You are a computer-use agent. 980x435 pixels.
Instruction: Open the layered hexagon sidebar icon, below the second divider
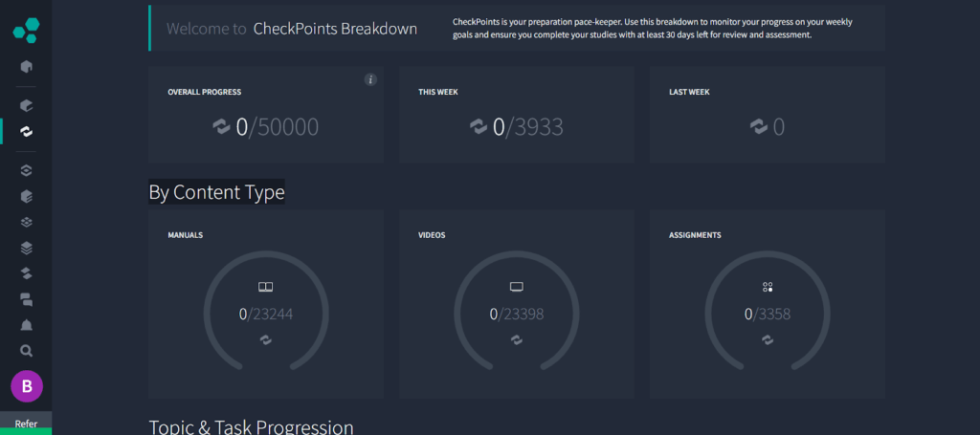[26, 170]
